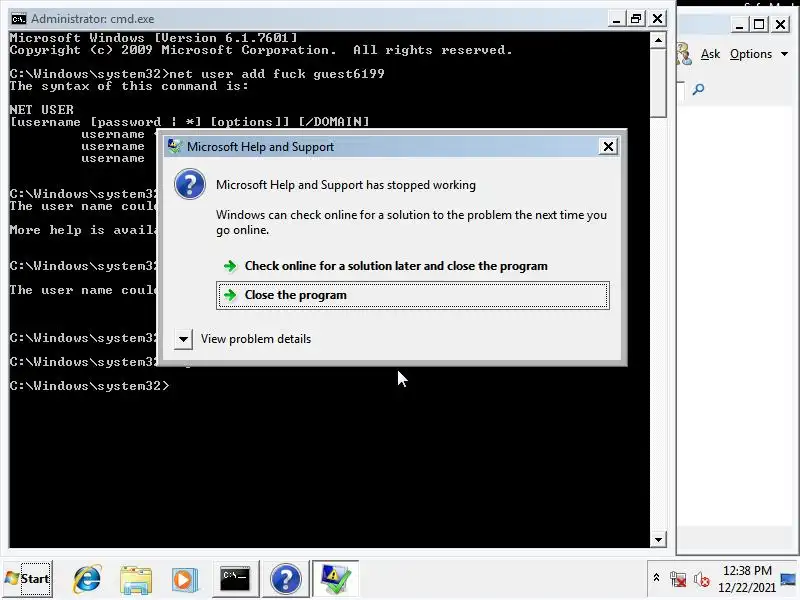The height and width of the screenshot is (600, 800).
Task: Open the Start menu
Action: pos(28,579)
